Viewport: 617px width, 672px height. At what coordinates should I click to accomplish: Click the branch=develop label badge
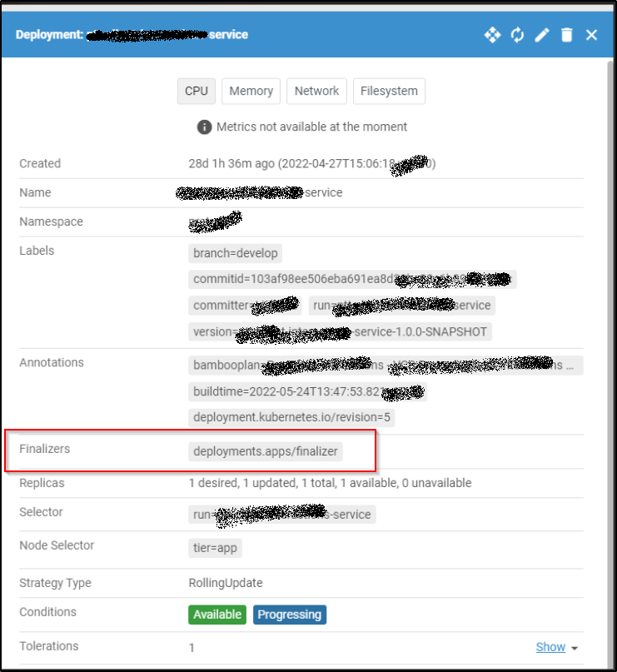(236, 253)
